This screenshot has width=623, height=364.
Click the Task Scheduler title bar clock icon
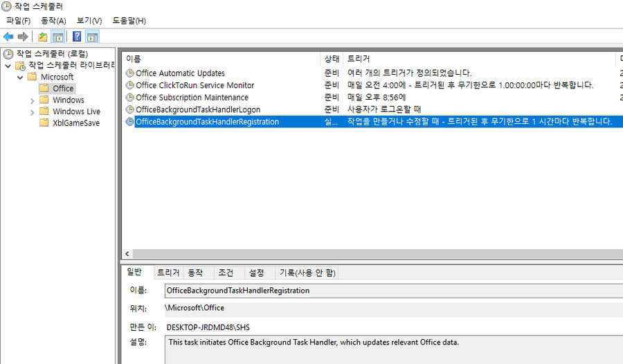(6, 6)
